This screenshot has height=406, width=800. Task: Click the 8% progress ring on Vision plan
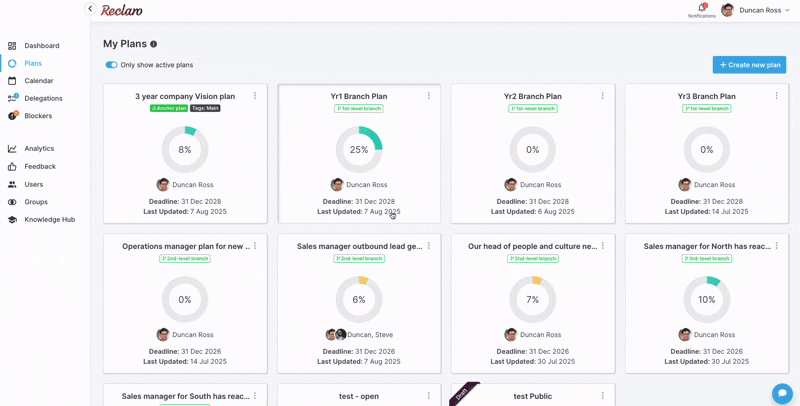185,149
